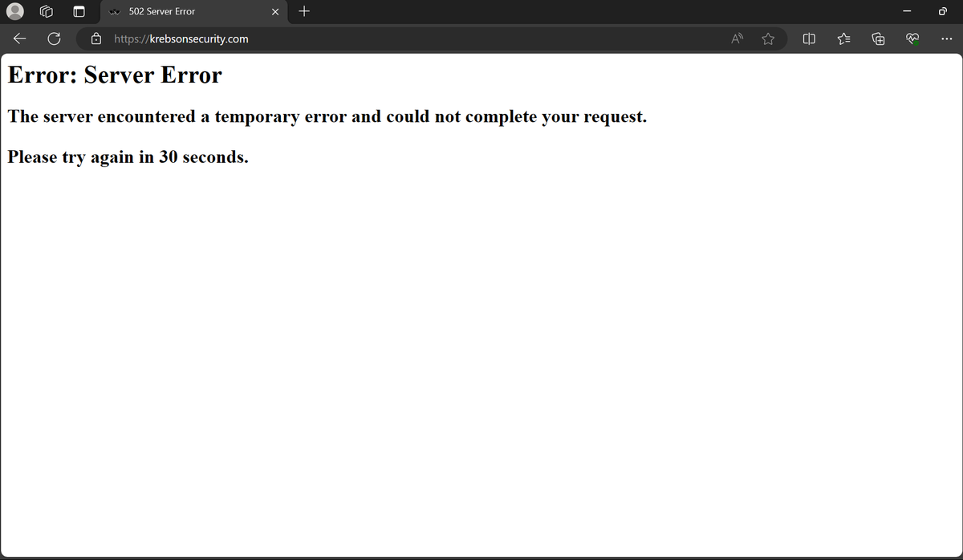Open a new tab with plus button
963x560 pixels.
(x=303, y=11)
